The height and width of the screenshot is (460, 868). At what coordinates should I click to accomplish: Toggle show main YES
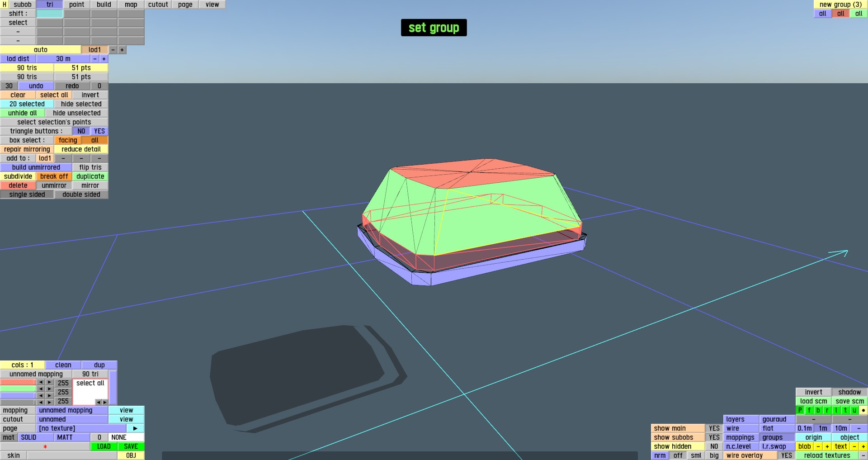click(x=714, y=428)
